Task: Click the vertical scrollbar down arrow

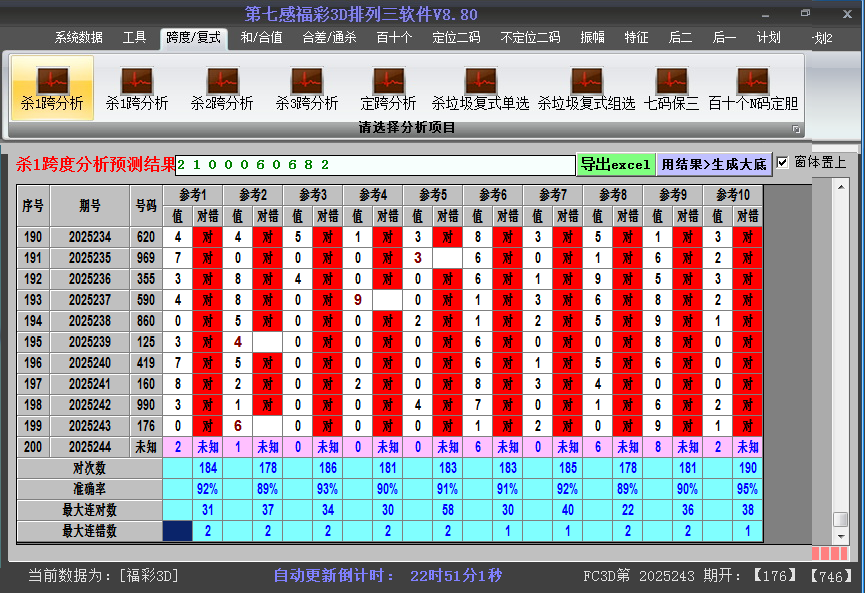Action: point(841,536)
